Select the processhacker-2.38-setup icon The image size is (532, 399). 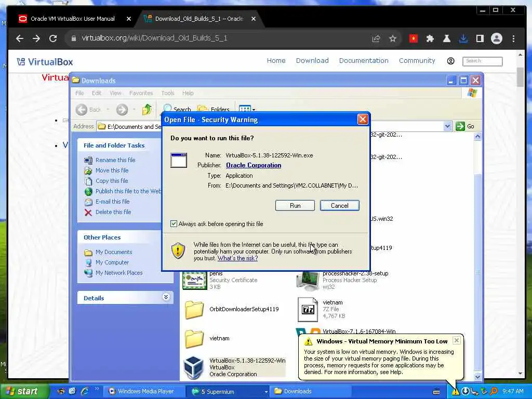click(x=308, y=280)
